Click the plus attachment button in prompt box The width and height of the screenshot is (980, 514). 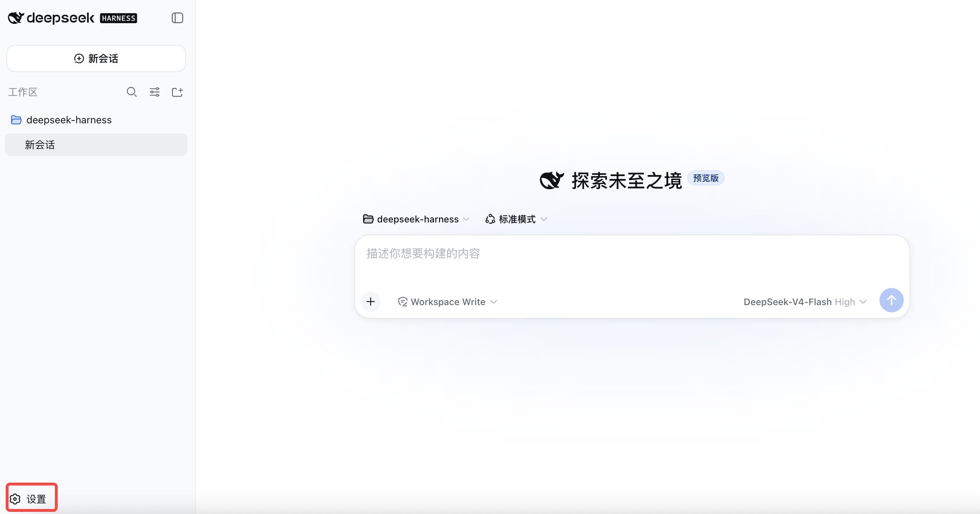[371, 302]
